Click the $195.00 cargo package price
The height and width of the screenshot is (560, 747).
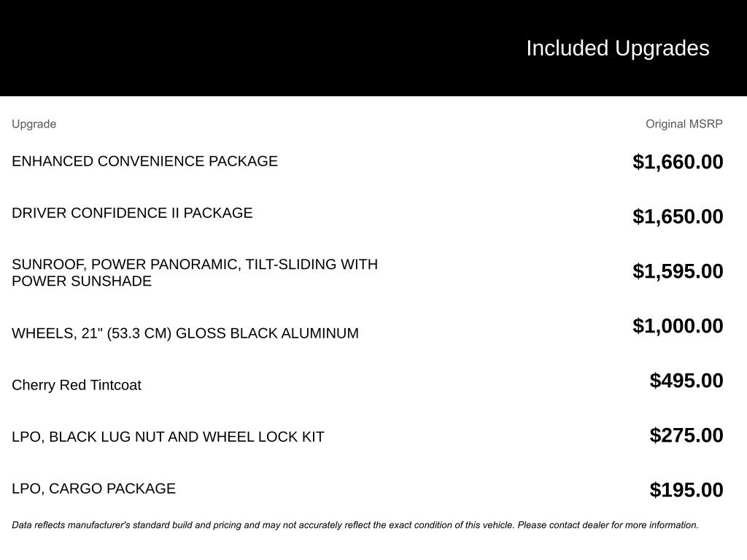[x=686, y=490]
